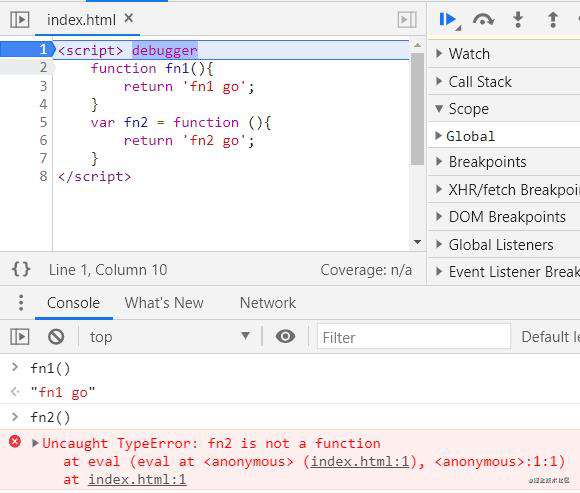Click the </script> closing tag line
The height and width of the screenshot is (493, 580).
94,176
